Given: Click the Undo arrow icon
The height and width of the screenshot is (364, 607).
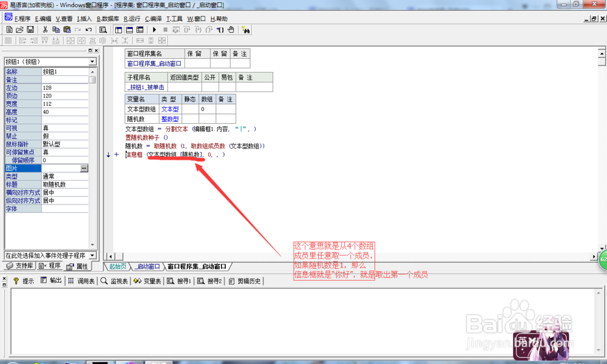Looking at the screenshot, I should 89,29.
